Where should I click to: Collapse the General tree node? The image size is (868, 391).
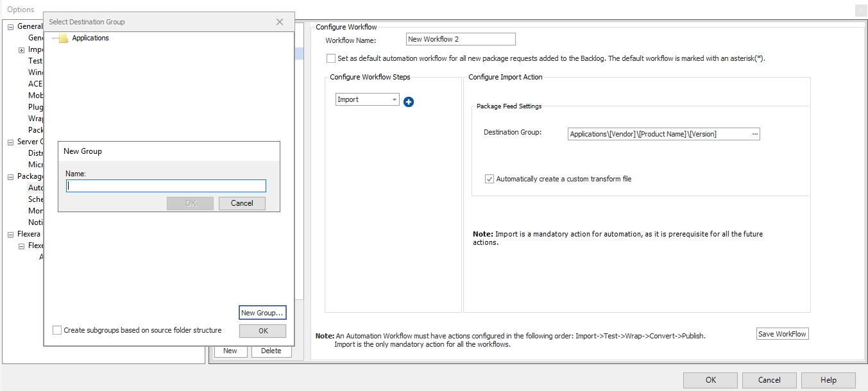11,27
